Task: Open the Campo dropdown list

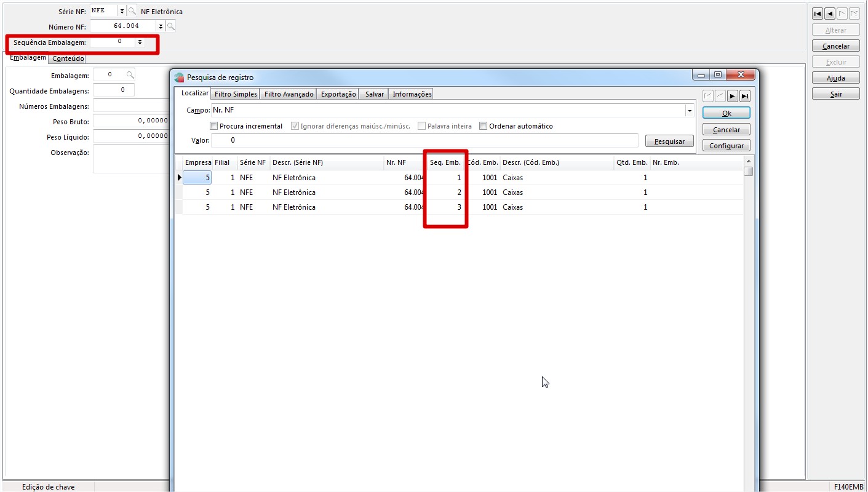Action: click(x=690, y=111)
